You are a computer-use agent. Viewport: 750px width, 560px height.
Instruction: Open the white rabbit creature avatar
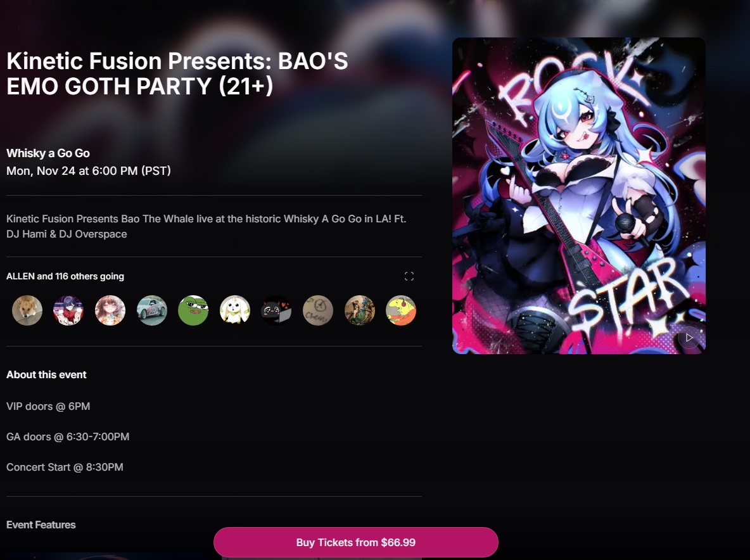[235, 310]
